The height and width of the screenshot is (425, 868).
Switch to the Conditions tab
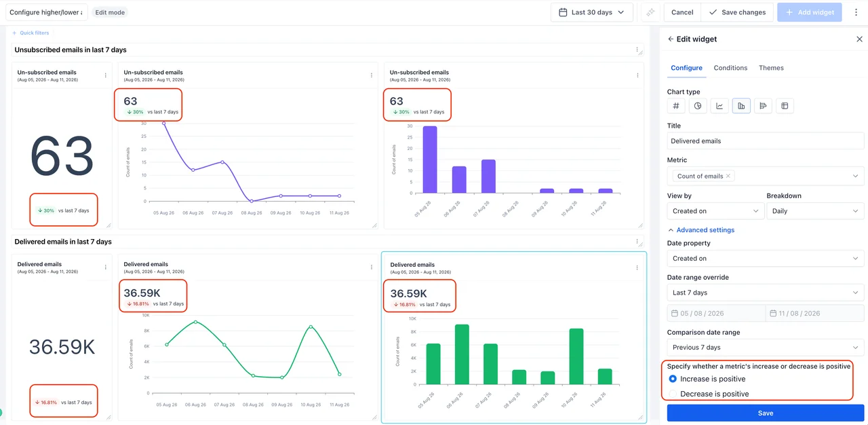click(730, 68)
